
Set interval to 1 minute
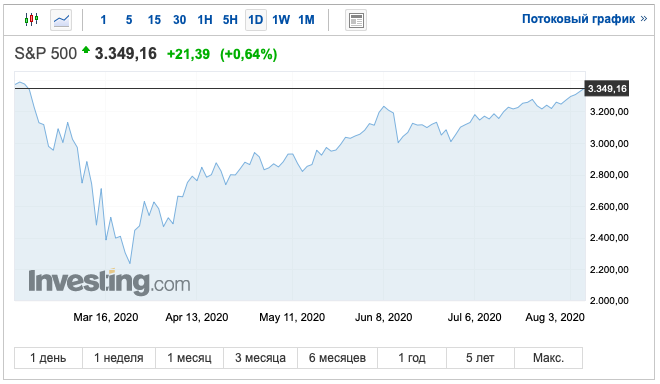104,20
